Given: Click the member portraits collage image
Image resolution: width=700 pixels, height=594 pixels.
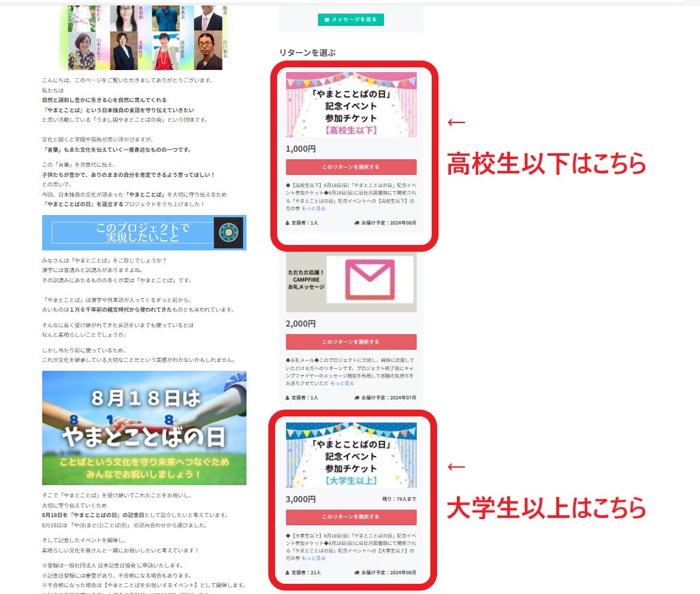Looking at the screenshot, I should (x=146, y=37).
